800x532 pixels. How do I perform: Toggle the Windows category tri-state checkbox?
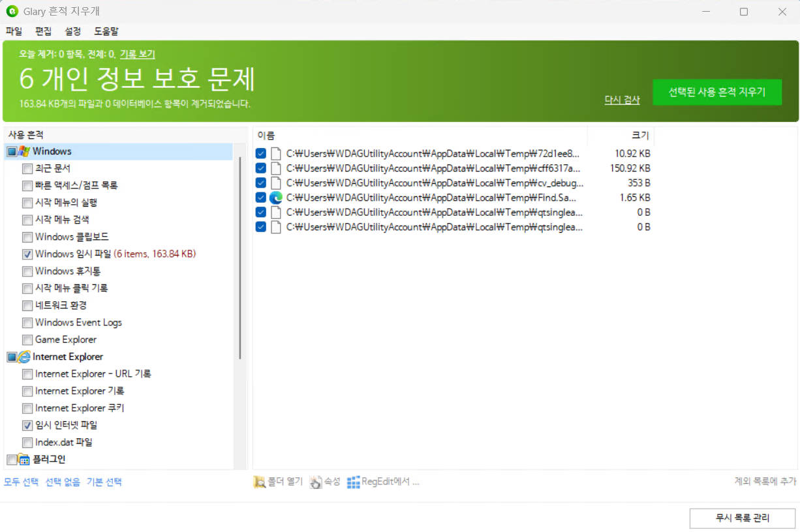pyautogui.click(x=11, y=151)
